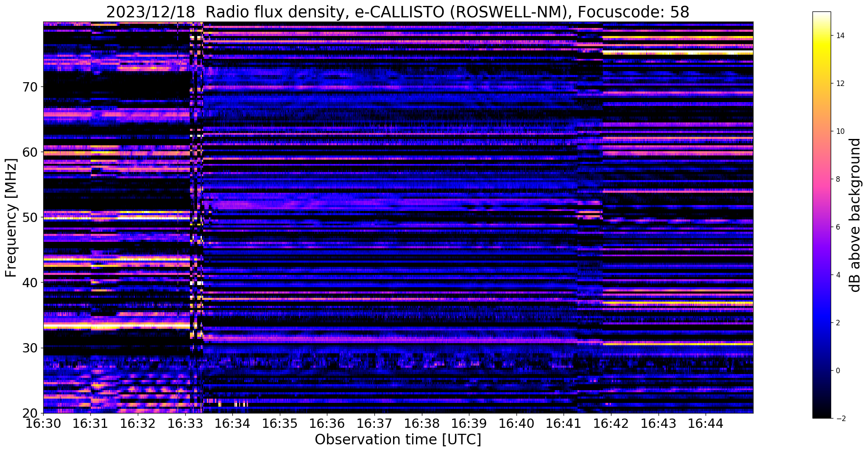The height and width of the screenshot is (452, 868).
Task: Click the 16:38 time tick label
Action: tap(422, 423)
